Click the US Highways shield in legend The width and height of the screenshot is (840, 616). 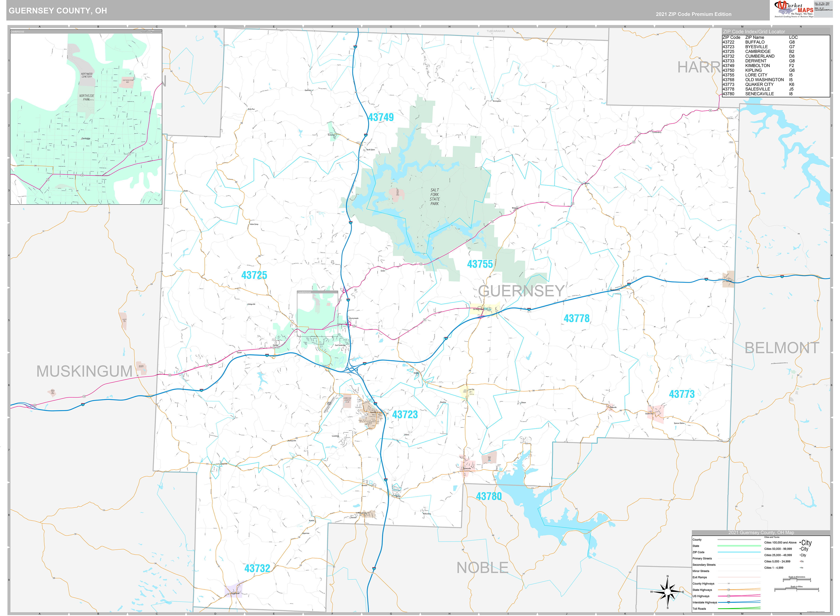click(x=729, y=596)
